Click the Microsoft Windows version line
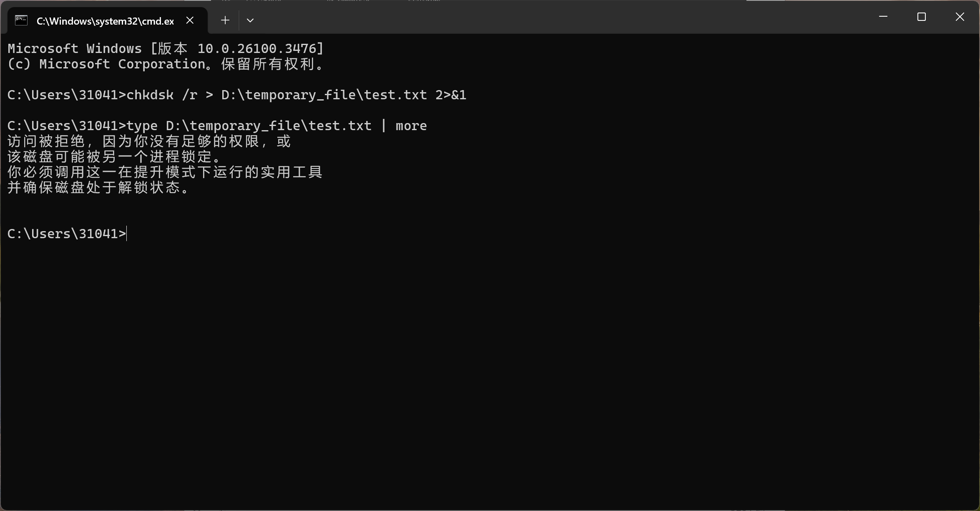The height and width of the screenshot is (511, 980). [x=166, y=49]
